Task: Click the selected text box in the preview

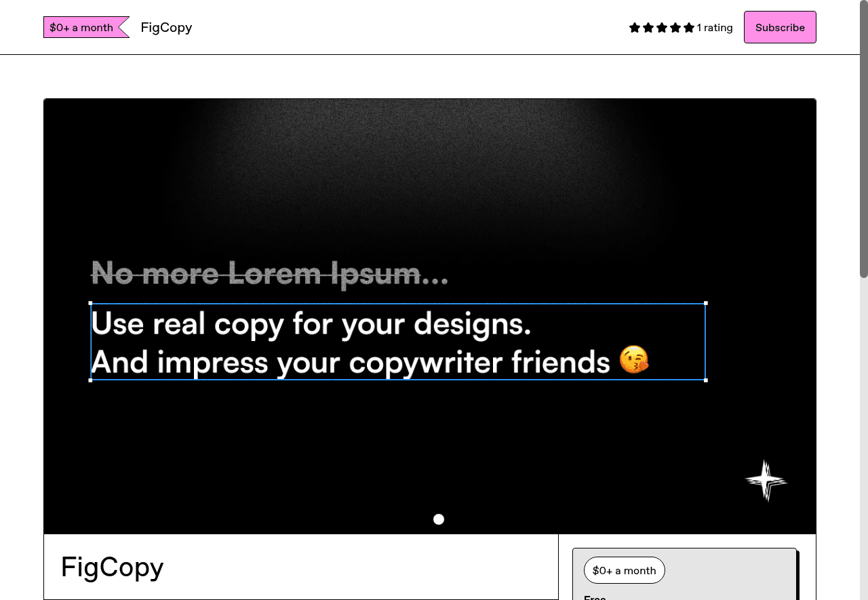Action: pos(398,342)
